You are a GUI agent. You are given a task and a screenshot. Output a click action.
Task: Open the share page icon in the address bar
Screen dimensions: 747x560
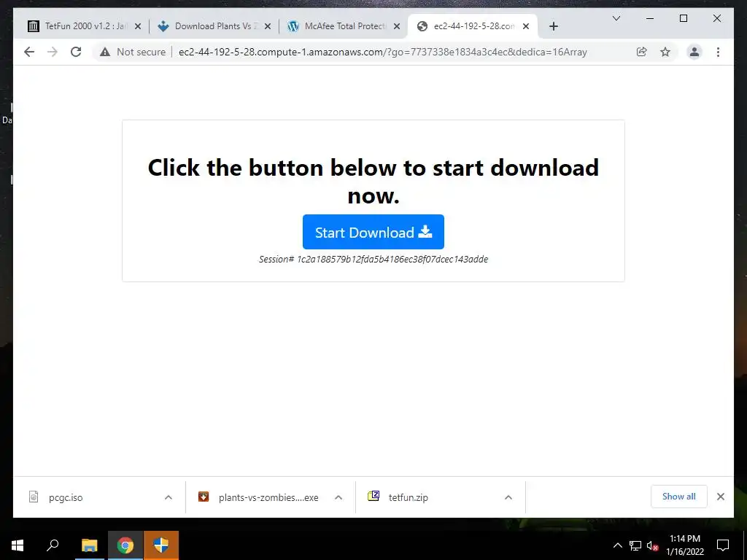point(642,52)
